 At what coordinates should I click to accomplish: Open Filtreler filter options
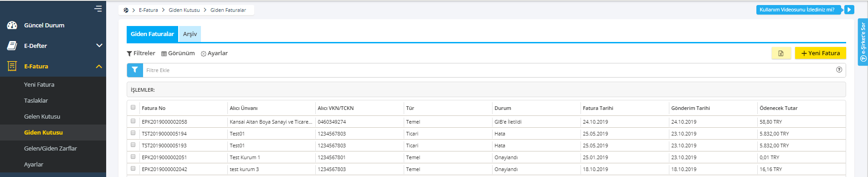click(x=141, y=53)
